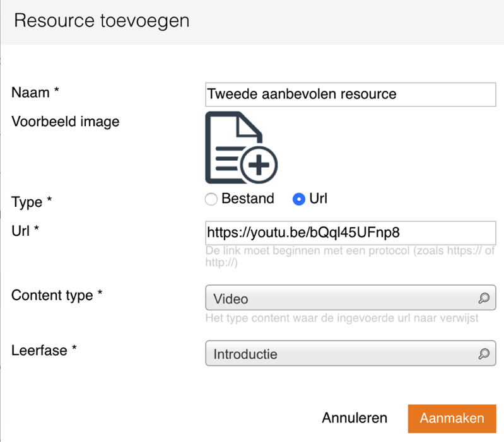Open the Leerfase dropdown showing Introductie
Image resolution: width=504 pixels, height=442 pixels.
(351, 353)
